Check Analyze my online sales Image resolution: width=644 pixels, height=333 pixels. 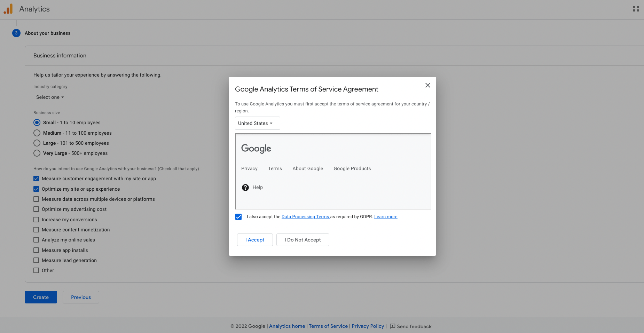coord(36,240)
